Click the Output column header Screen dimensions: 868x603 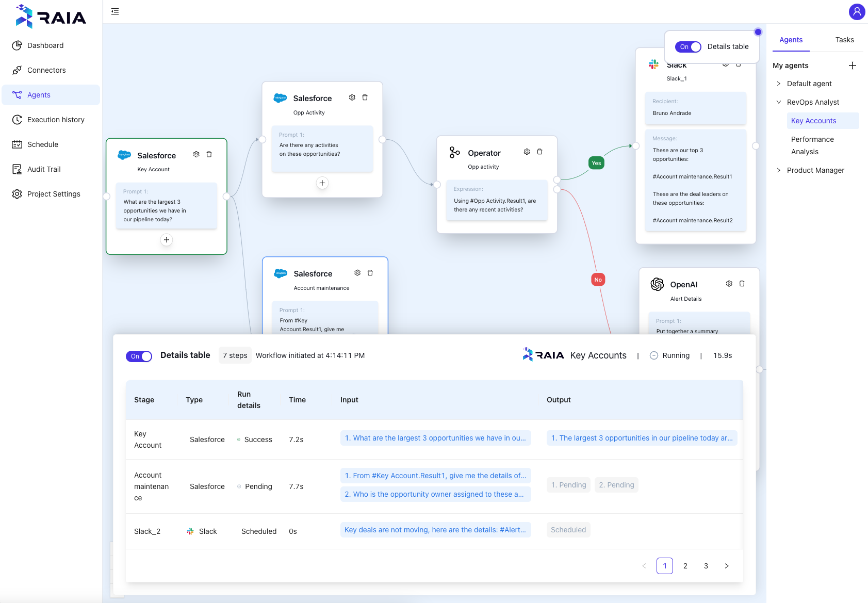[x=559, y=400]
